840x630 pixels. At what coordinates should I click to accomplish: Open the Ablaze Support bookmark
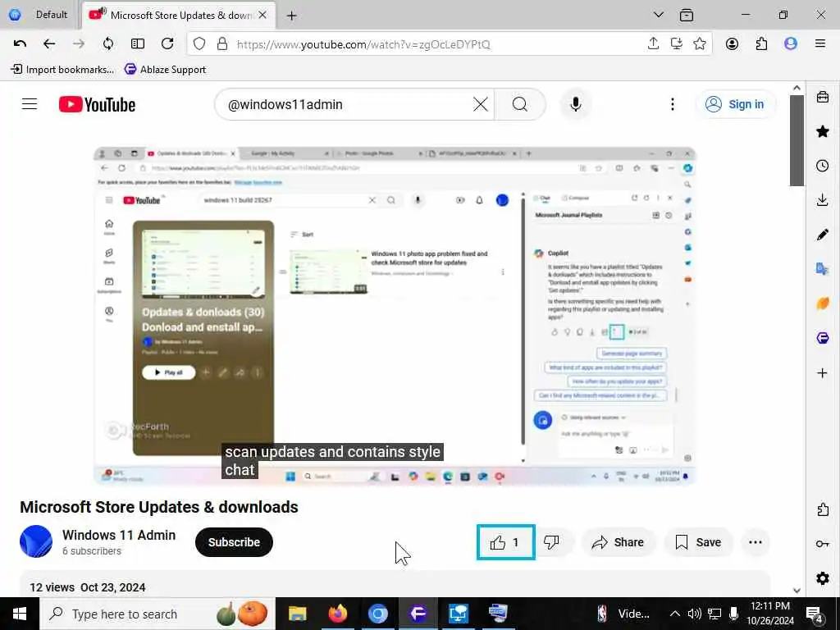(165, 69)
